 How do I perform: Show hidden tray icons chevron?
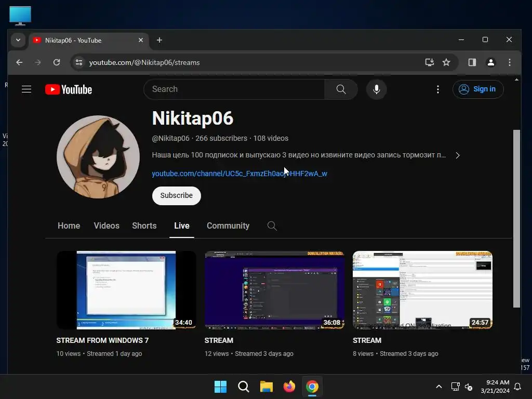[438, 387]
